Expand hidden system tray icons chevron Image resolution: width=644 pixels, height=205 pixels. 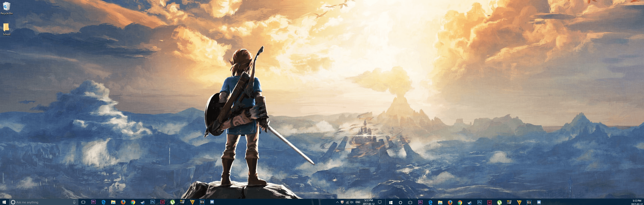(x=337, y=202)
